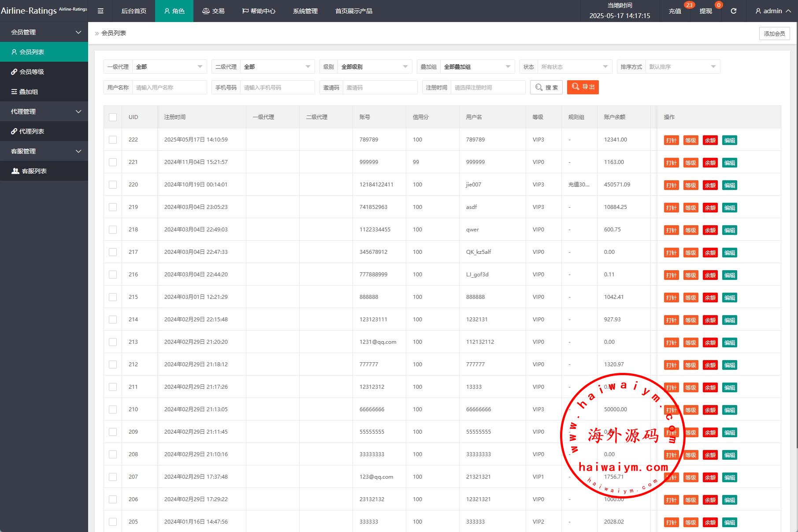Click the 充值 recharge notification badge item
The height and width of the screenshot is (532, 798).
675,11
